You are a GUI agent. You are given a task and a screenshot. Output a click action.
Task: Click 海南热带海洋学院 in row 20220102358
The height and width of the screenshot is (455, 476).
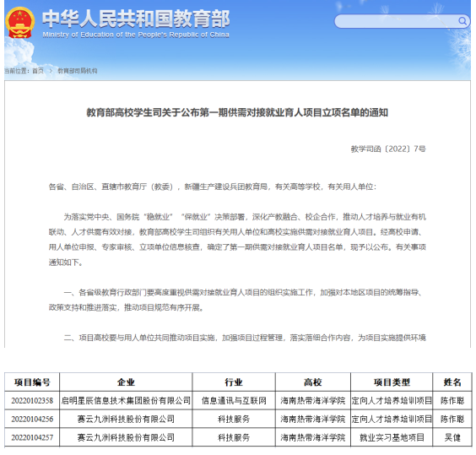coord(312,401)
